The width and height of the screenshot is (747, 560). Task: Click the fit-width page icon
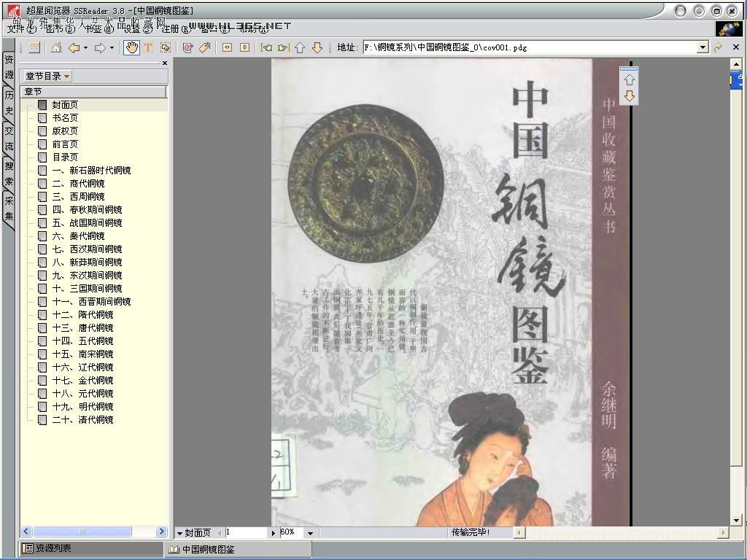(227, 47)
